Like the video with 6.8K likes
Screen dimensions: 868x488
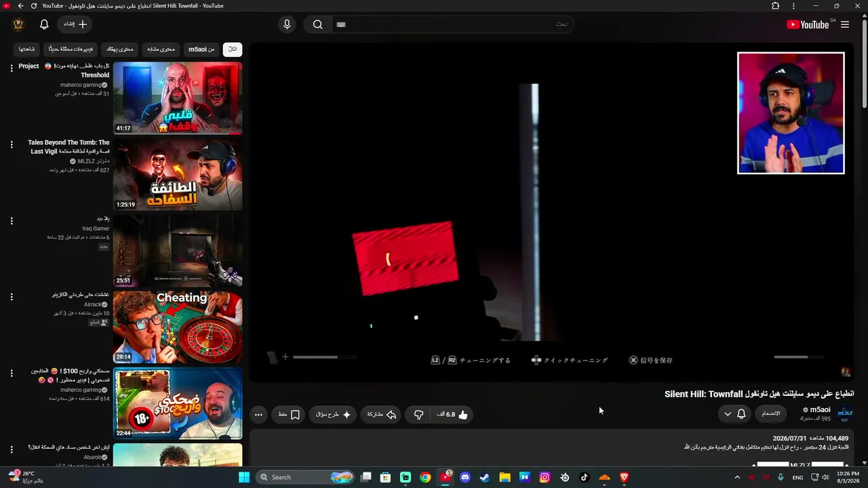point(452,414)
